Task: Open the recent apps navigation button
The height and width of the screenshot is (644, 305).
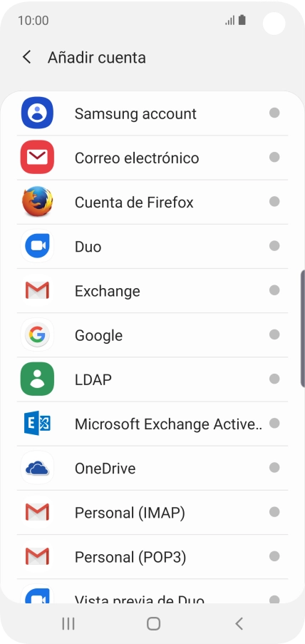Action: coord(68,624)
